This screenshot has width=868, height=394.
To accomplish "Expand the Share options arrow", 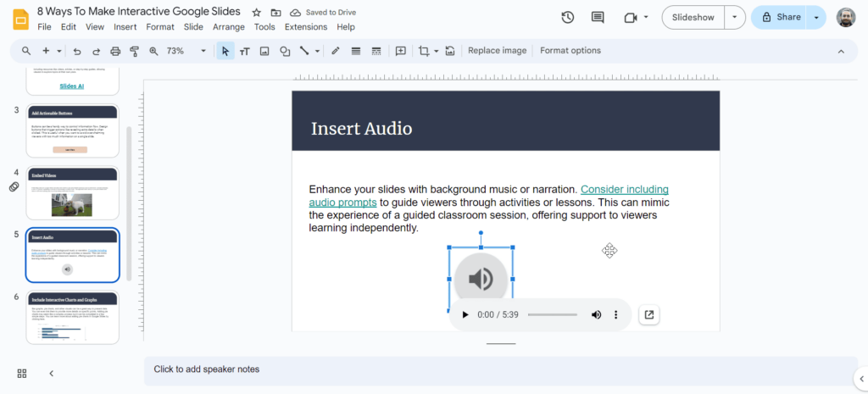I will click(x=816, y=17).
